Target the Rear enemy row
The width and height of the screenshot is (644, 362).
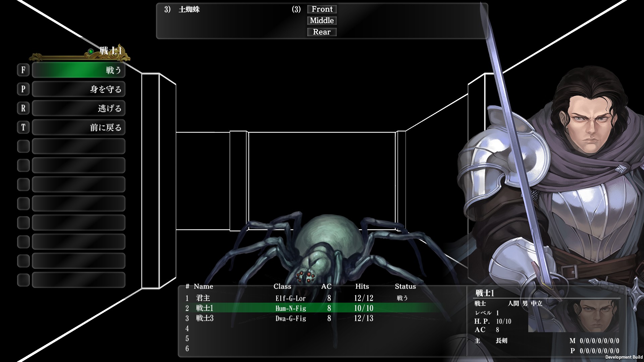coord(322,32)
